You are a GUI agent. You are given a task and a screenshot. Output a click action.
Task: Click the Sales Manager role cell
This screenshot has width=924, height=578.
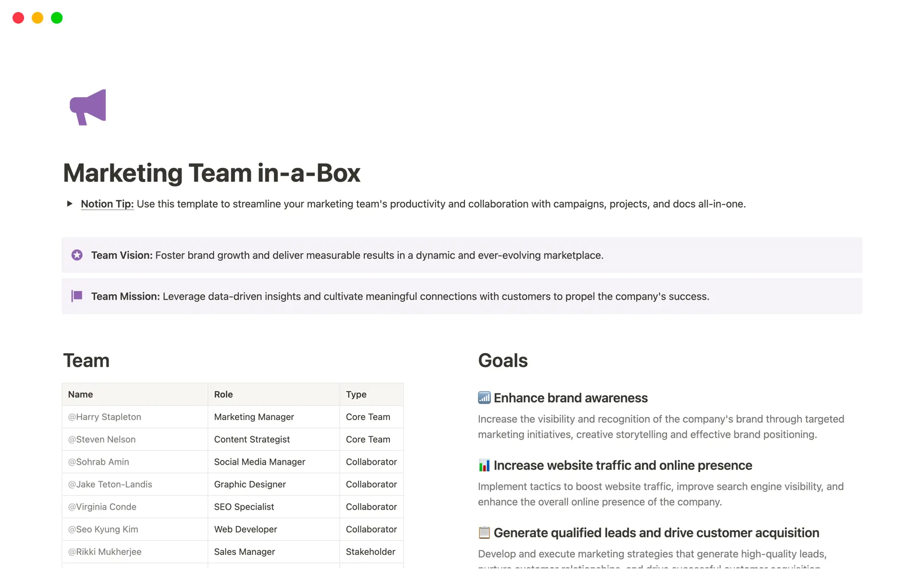244,552
